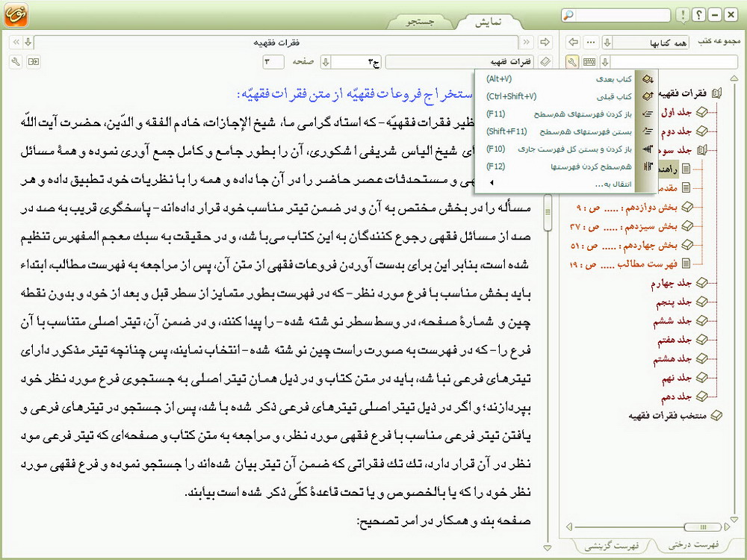Click the F12 level lists icon
Viewport: 747px width, 560px height.
pos(648,167)
